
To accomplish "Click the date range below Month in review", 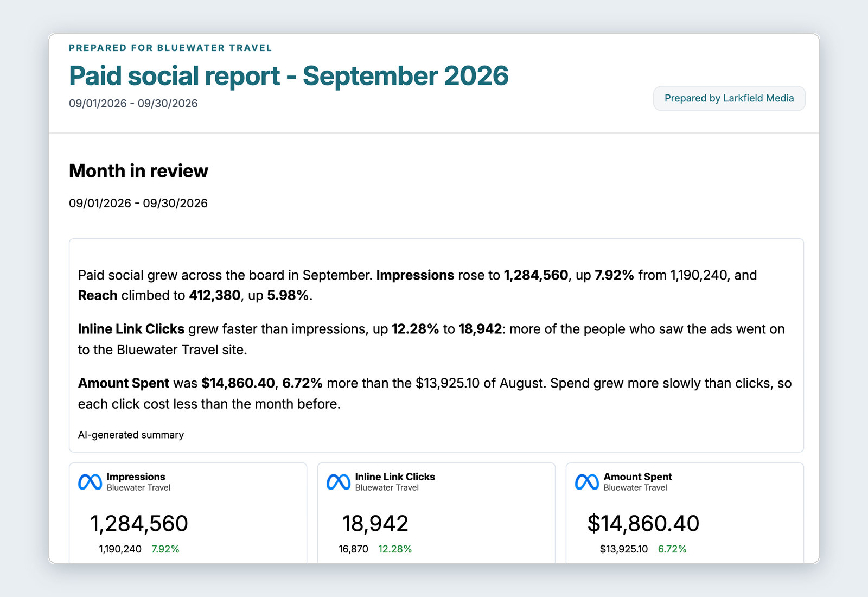I will [x=138, y=203].
